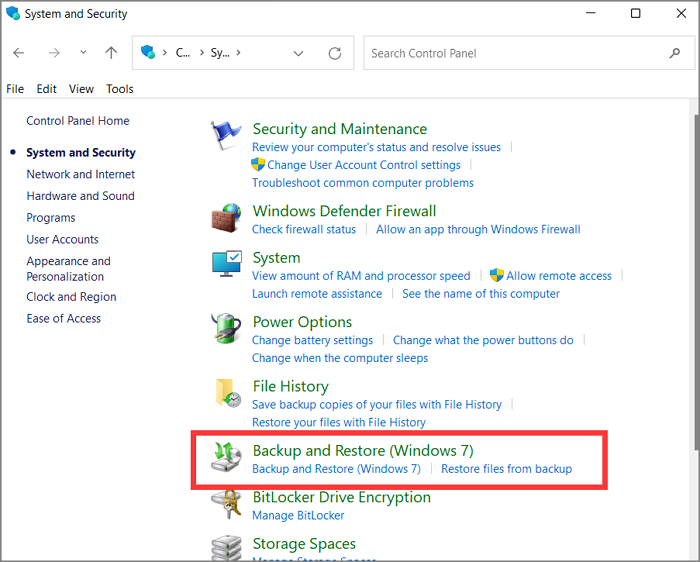700x562 pixels.
Task: Refresh the Control Panel view
Action: 335,53
